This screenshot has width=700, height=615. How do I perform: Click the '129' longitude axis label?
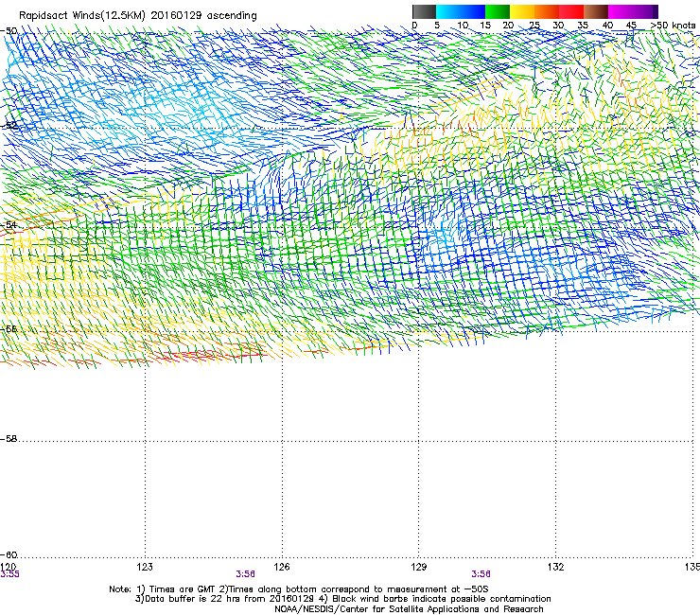[x=419, y=567]
